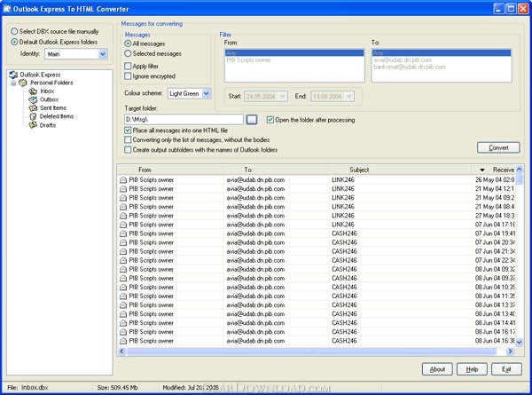The image size is (532, 395).
Task: Click the Sent Items folder icon
Action: 34,107
